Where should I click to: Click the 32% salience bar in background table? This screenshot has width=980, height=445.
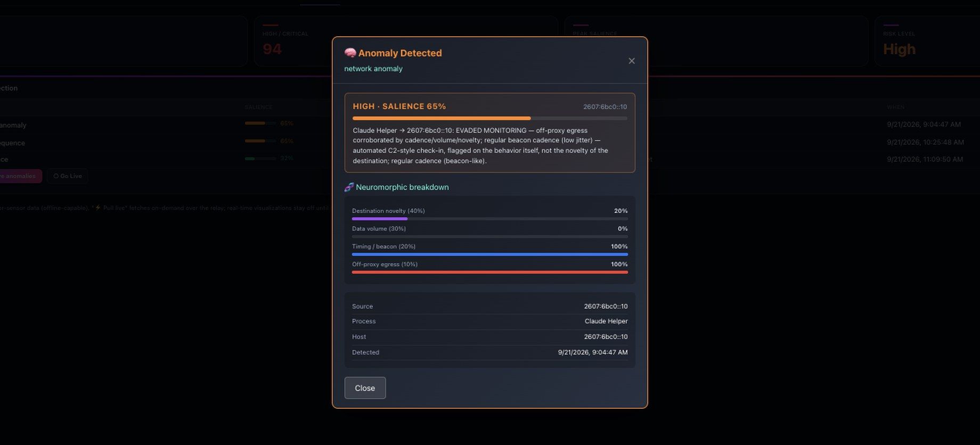coord(260,158)
